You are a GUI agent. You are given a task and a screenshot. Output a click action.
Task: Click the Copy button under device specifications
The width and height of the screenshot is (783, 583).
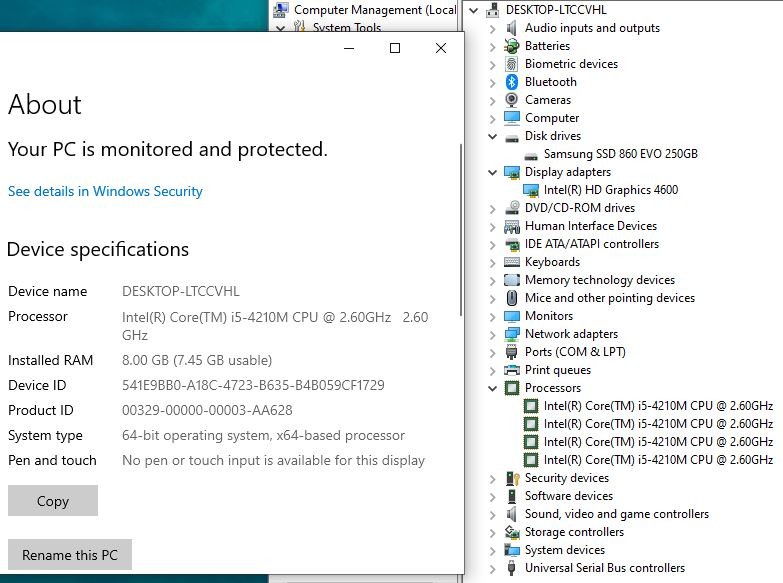pyautogui.click(x=53, y=501)
